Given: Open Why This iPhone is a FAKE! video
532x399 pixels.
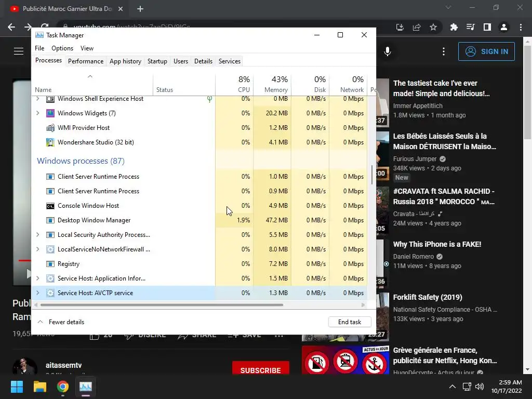Looking at the screenshot, I should click(x=437, y=244).
